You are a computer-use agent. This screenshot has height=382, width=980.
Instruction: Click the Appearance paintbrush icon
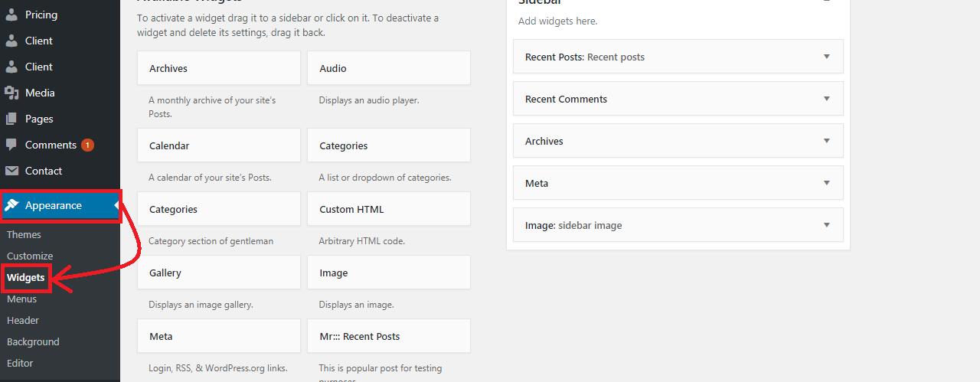pos(11,205)
